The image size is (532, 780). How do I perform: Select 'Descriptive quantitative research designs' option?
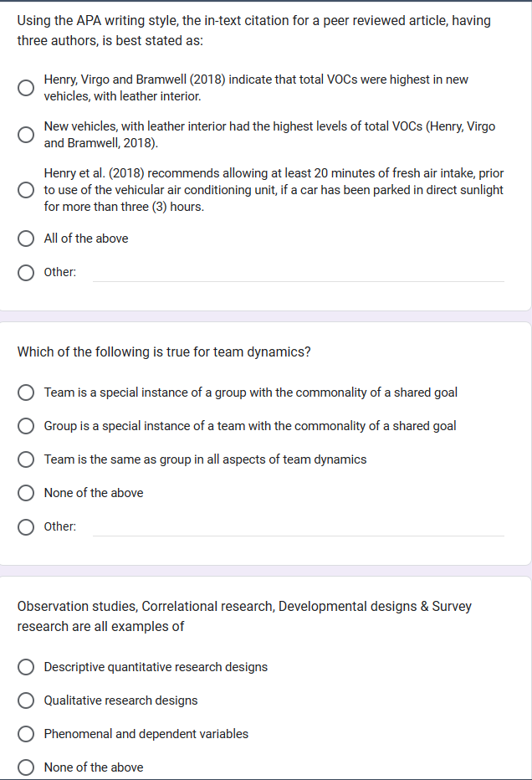click(x=26, y=667)
